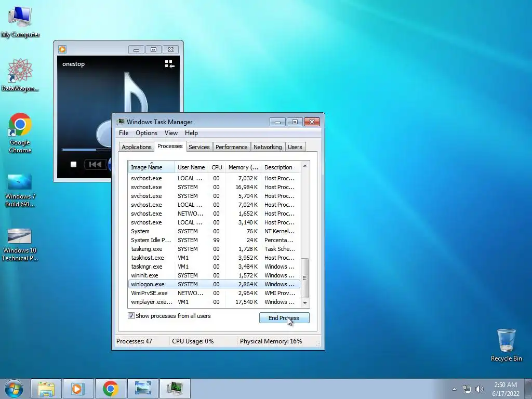The width and height of the screenshot is (532, 399).
Task: Switch to the Users tab
Action: [x=295, y=147]
